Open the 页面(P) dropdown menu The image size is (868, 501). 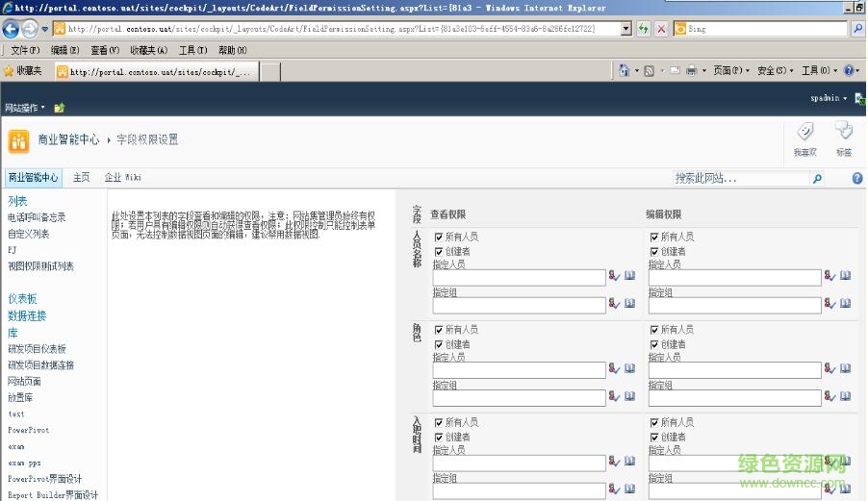[x=730, y=71]
